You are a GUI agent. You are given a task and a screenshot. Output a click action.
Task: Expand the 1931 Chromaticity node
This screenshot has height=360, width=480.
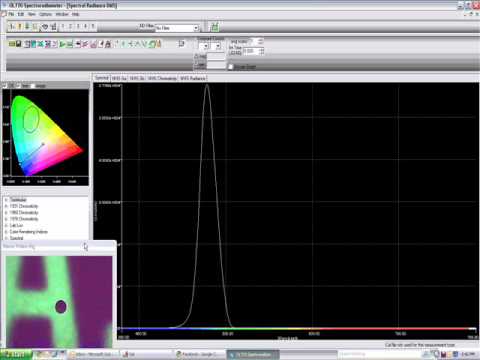pyautogui.click(x=6, y=206)
